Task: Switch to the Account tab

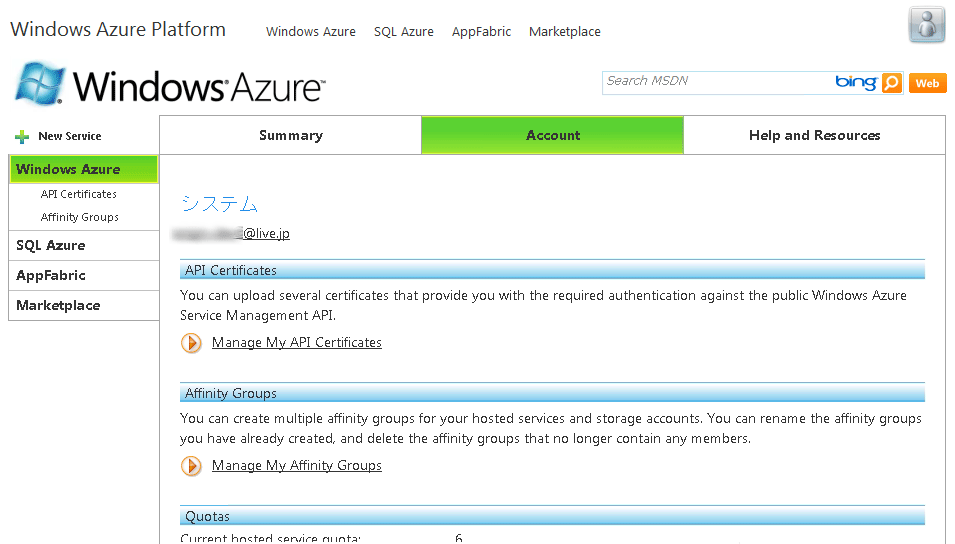Action: (552, 135)
